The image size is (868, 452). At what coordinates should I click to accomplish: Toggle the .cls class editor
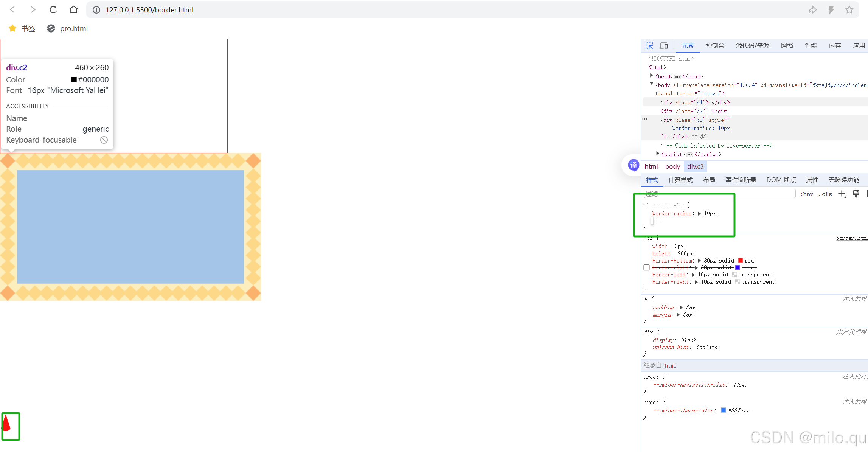tap(825, 194)
